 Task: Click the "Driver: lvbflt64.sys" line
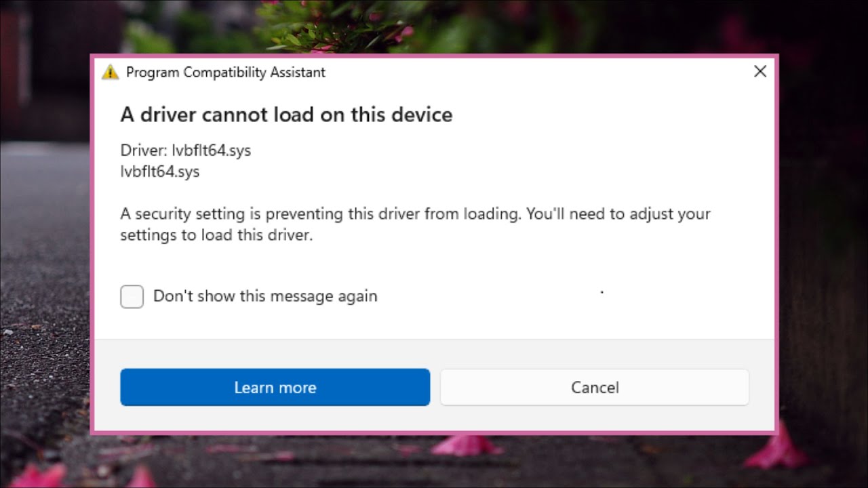point(186,150)
